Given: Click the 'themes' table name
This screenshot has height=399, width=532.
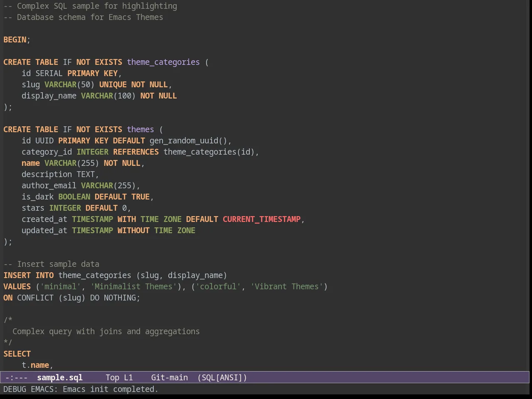Looking at the screenshot, I should 140,129.
